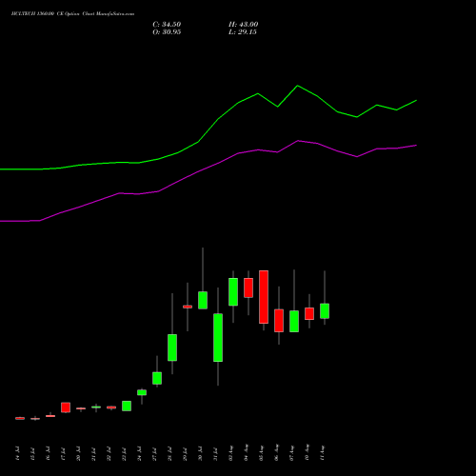Click the large red candle for 05 Aug
Screen dimensions: 476x476
pyautogui.click(x=264, y=297)
